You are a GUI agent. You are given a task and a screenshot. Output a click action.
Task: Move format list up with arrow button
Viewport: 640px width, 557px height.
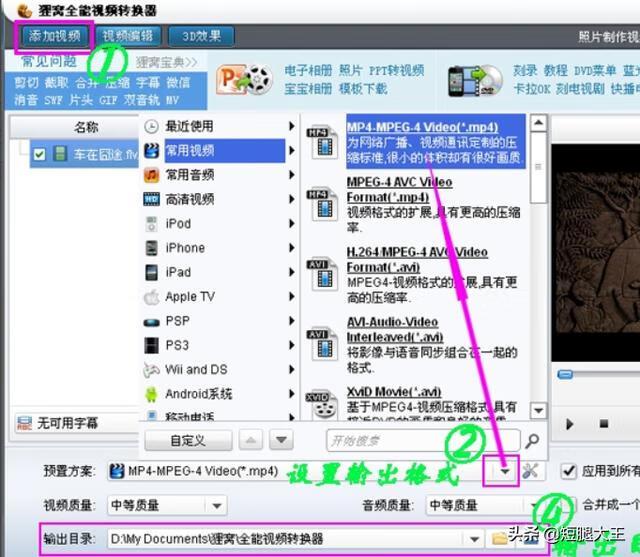point(251,440)
